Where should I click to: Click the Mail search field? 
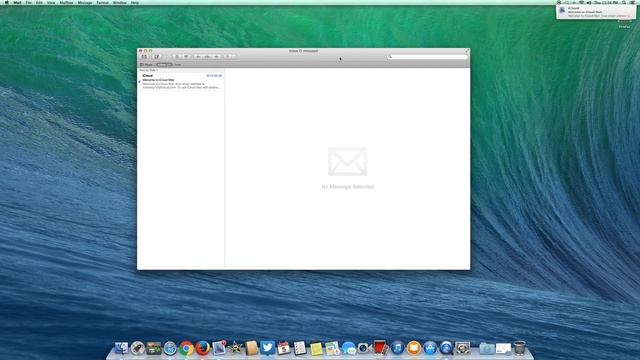pyautogui.click(x=427, y=57)
